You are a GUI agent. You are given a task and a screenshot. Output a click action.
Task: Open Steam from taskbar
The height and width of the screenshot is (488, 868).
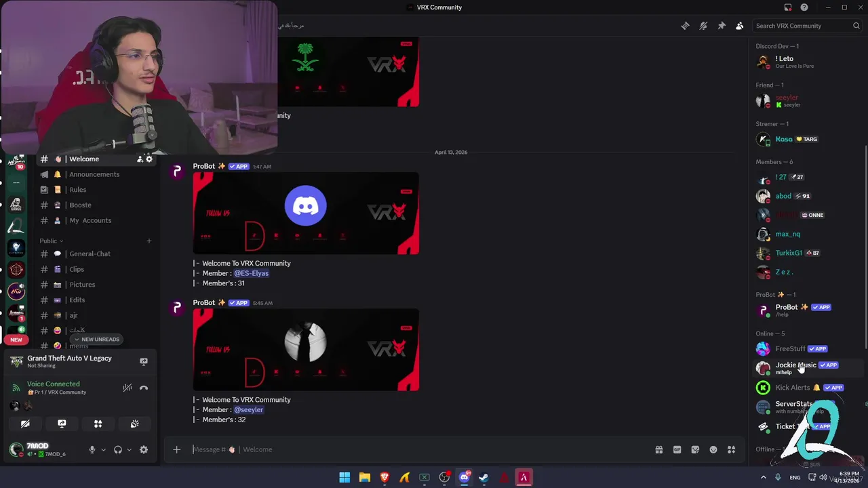tap(484, 477)
